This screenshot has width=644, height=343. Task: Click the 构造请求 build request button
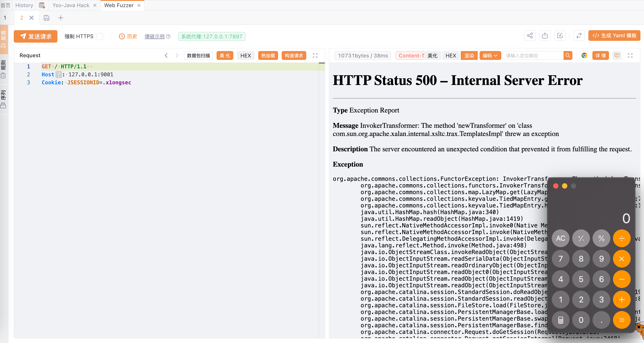[x=294, y=56]
